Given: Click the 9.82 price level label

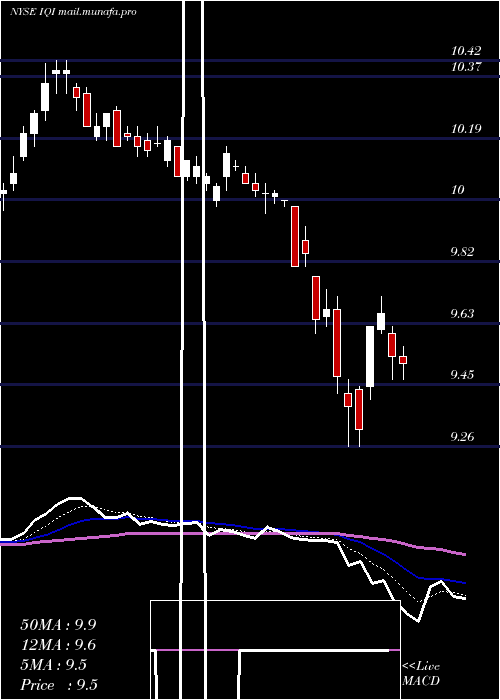Looking at the screenshot, I should tap(462, 252).
